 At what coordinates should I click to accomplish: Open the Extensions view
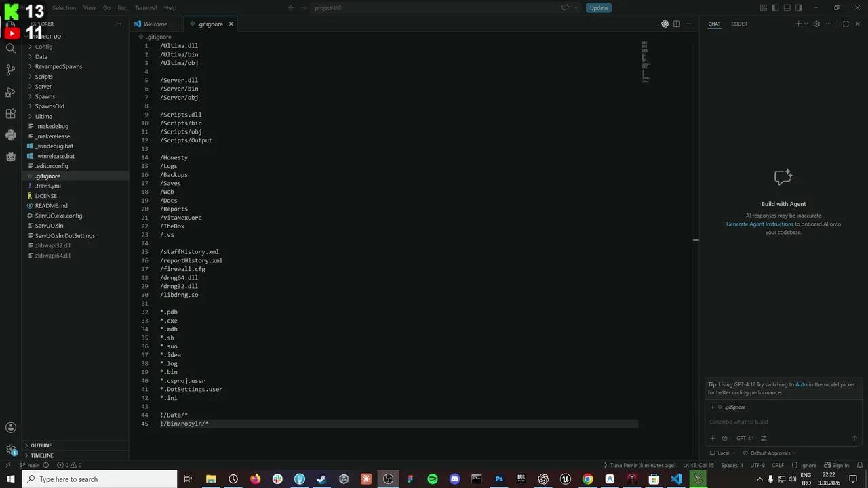(x=10, y=113)
